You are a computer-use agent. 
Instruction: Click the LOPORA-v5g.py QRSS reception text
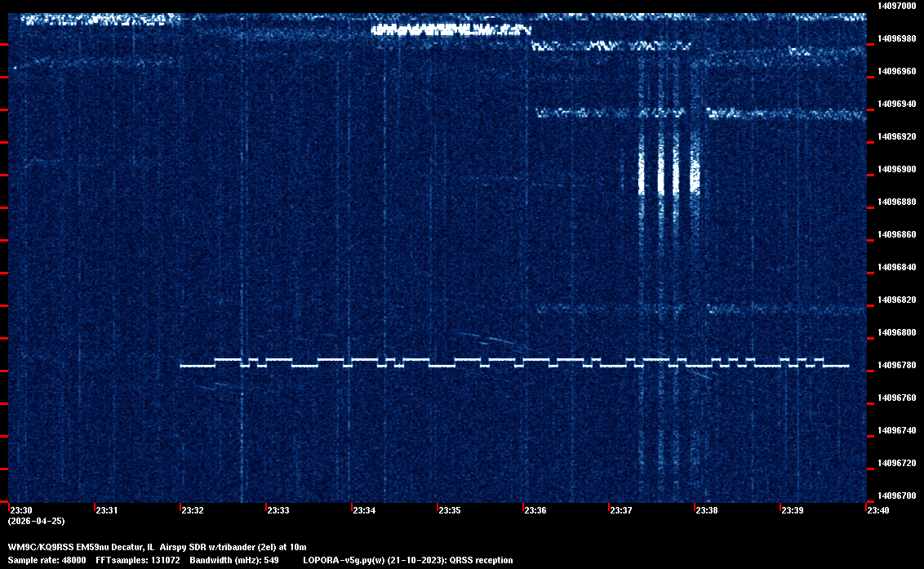tap(407, 560)
